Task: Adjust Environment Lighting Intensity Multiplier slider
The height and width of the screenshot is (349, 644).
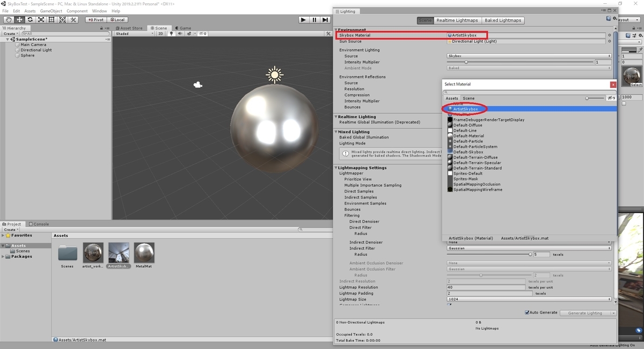Action: click(520, 62)
